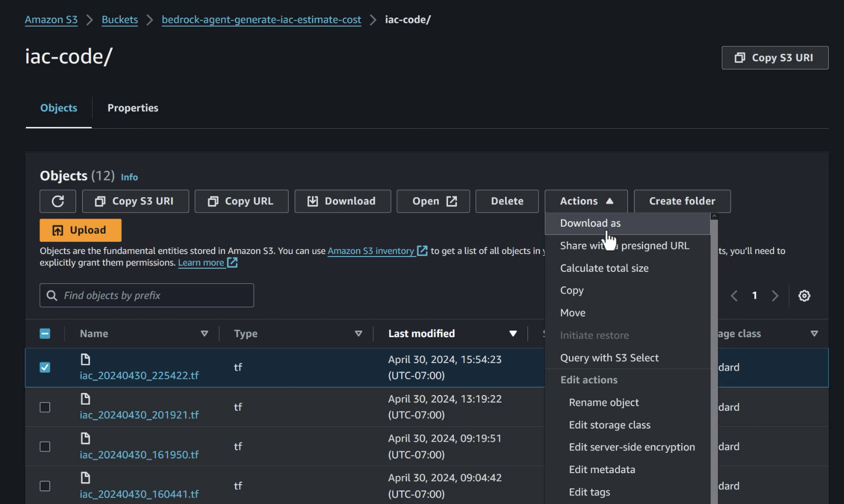Click the Find objects by prefix field
Image resolution: width=844 pixels, height=504 pixels.
tap(147, 296)
